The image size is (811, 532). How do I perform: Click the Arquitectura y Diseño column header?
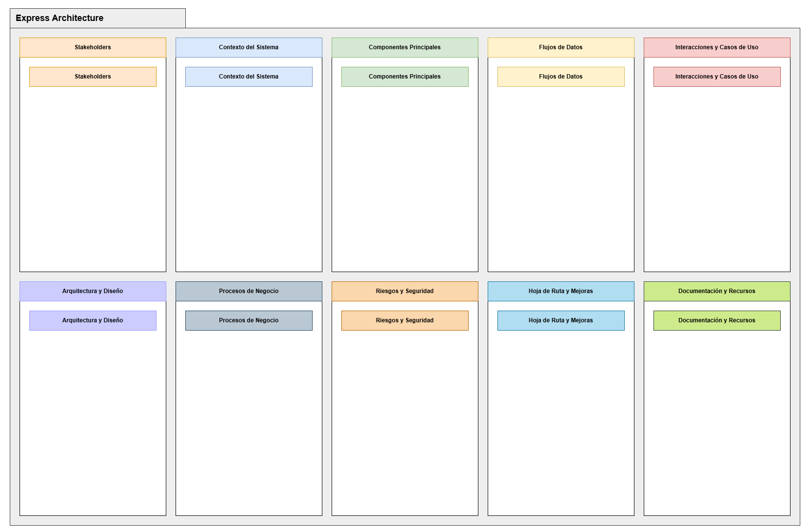click(93, 291)
